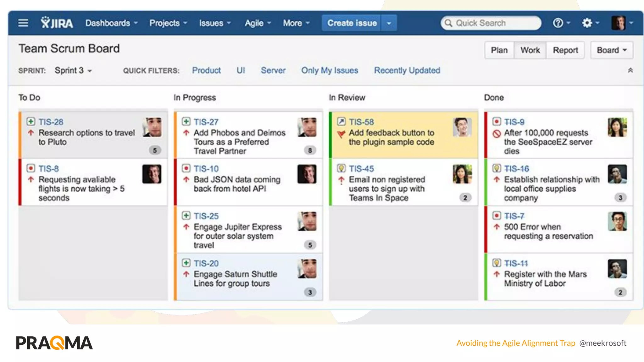Toggle the UI quick filter

coord(241,70)
